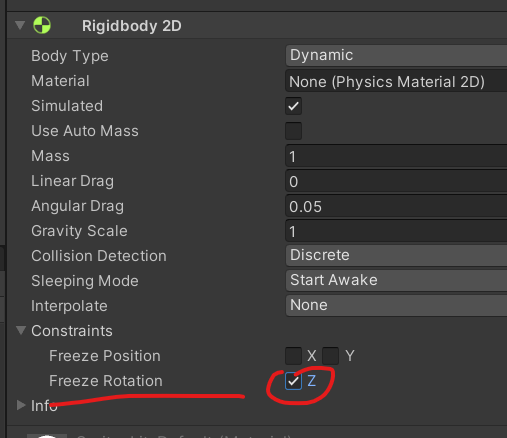The height and width of the screenshot is (438, 507).
Task: Click the Mass value field
Action: [396, 156]
